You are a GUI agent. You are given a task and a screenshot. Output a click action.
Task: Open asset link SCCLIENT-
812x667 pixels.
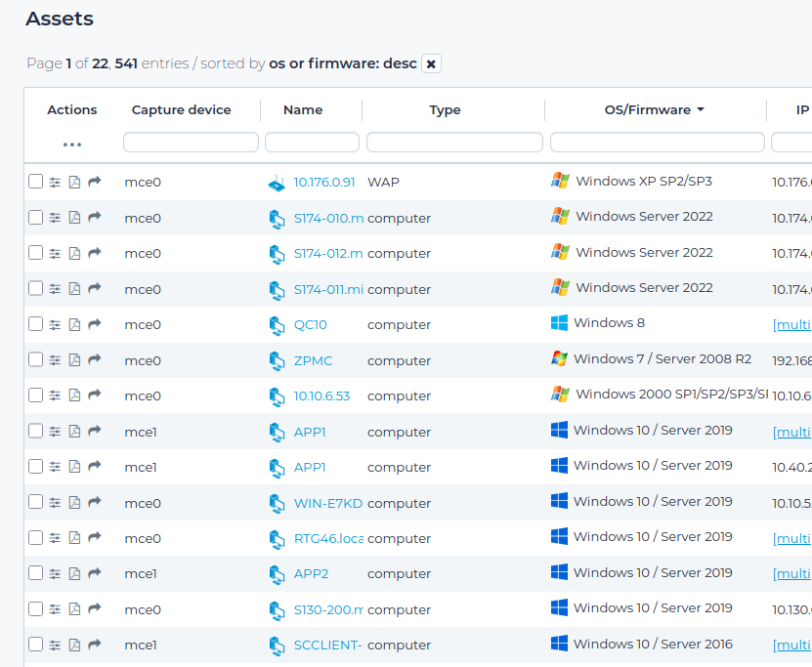(x=327, y=646)
